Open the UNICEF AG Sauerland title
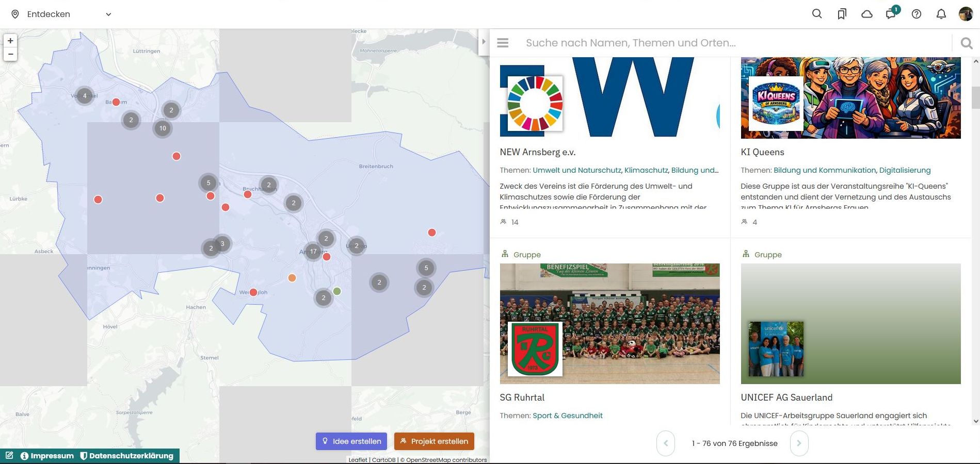 pos(786,397)
